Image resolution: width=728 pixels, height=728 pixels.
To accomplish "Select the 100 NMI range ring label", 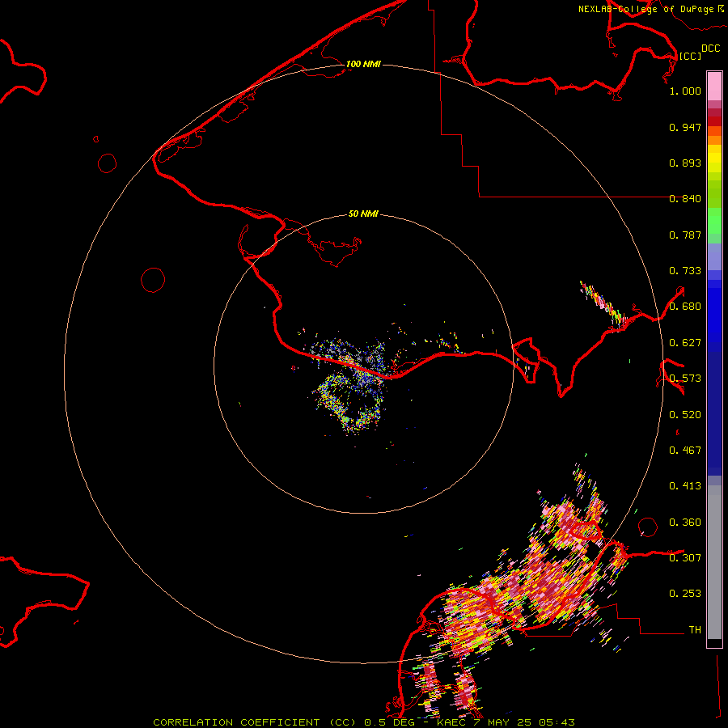I will 363,64.
